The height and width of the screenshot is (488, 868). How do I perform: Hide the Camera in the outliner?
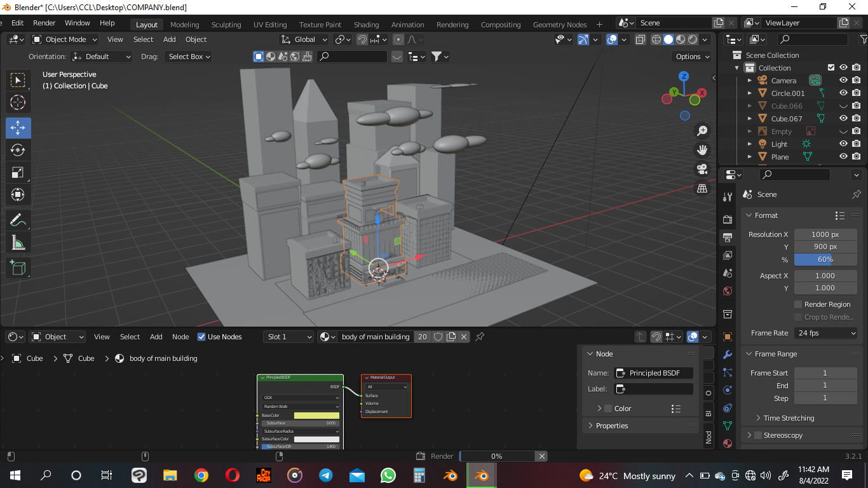[843, 81]
